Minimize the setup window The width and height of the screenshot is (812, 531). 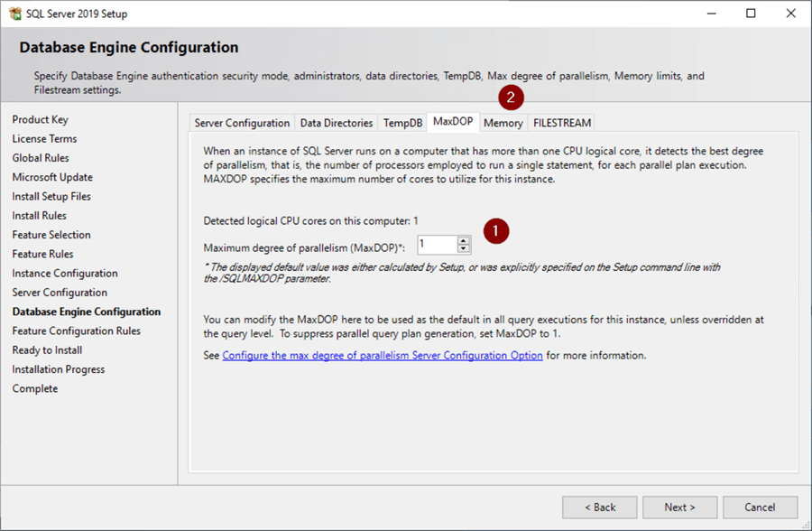click(x=709, y=14)
